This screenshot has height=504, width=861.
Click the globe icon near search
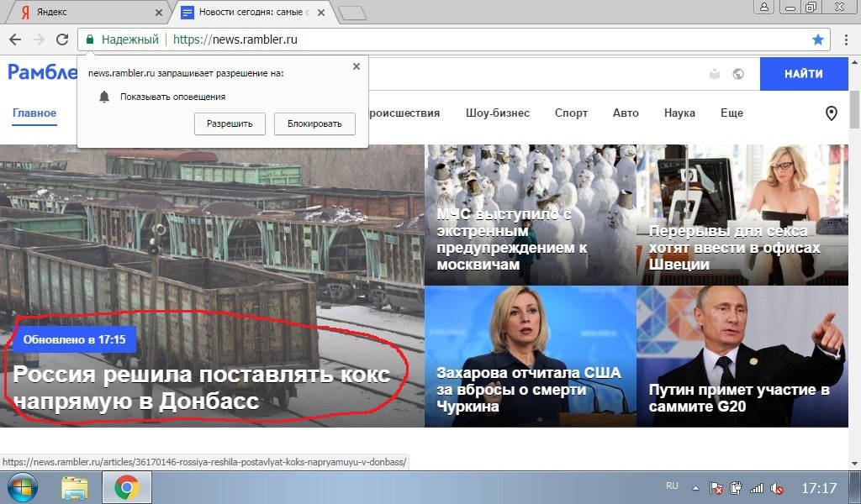738,74
